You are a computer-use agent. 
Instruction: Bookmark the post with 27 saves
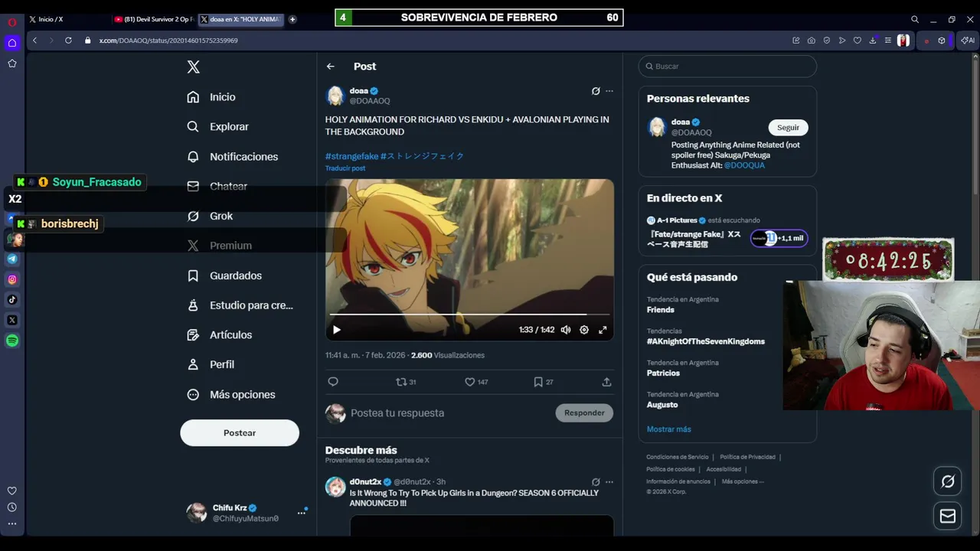(x=543, y=382)
